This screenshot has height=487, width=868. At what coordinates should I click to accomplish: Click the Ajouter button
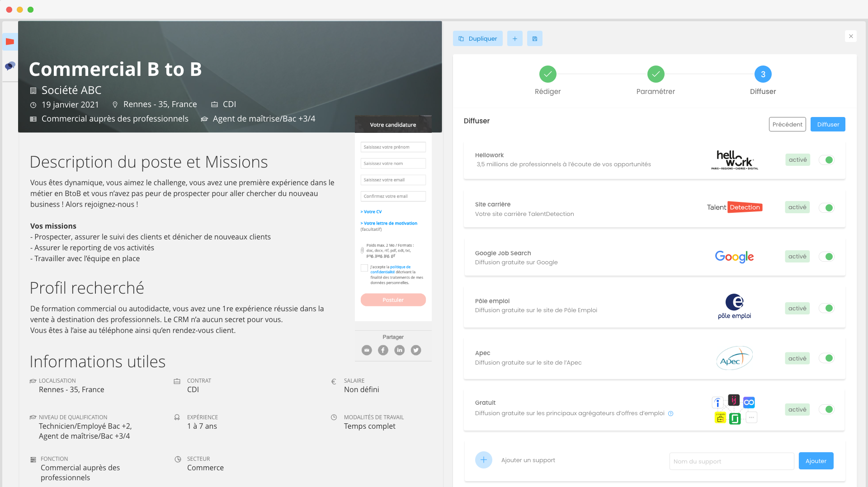pyautogui.click(x=816, y=461)
